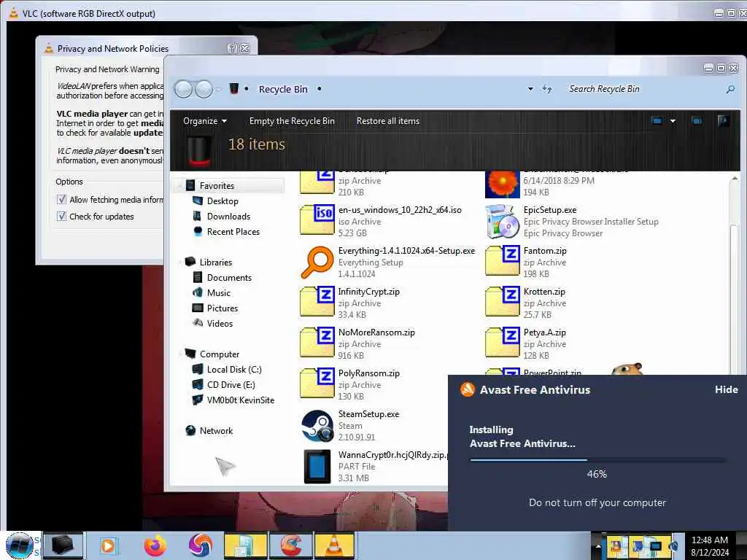Toggle the preview pane icon

pyautogui.click(x=697, y=121)
